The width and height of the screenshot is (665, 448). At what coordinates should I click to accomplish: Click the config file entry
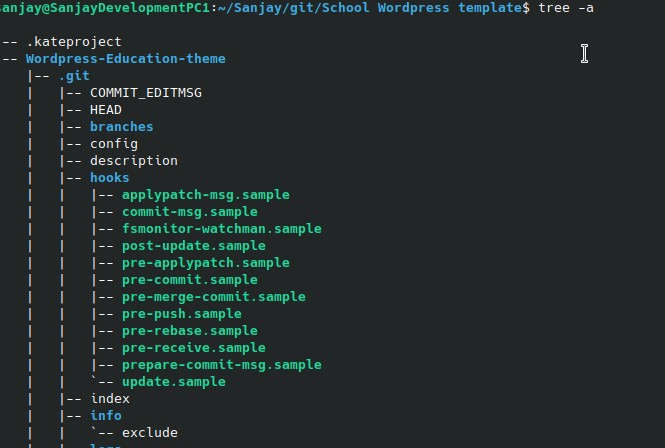[114, 144]
